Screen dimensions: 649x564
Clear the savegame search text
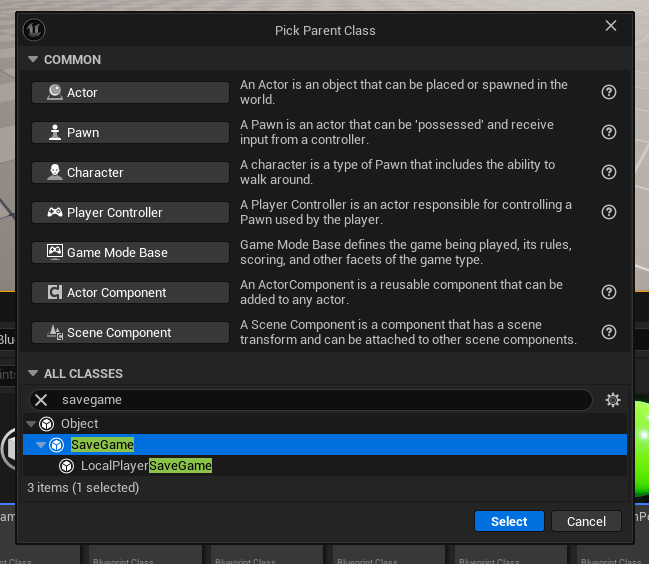pos(41,400)
